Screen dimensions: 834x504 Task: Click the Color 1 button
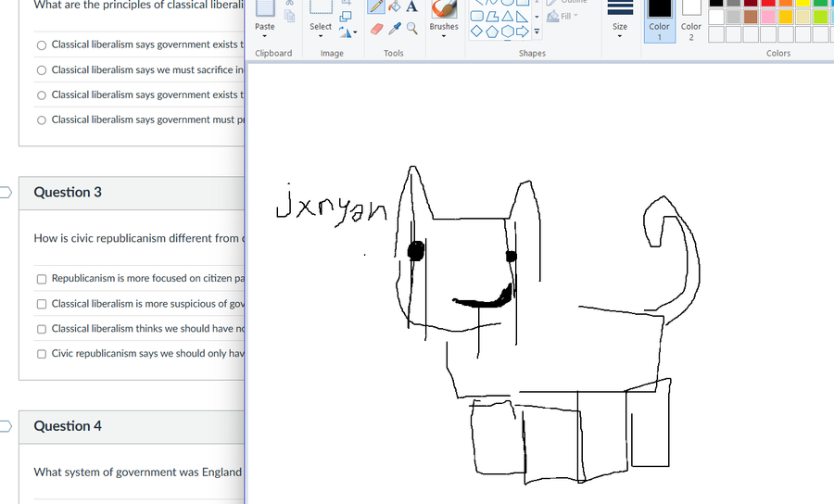click(x=660, y=19)
